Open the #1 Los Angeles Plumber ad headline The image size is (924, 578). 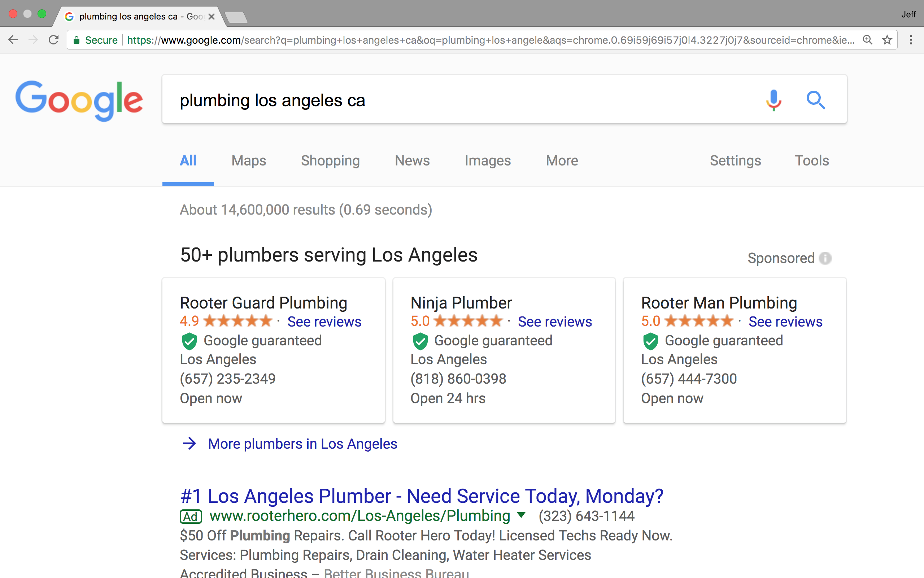pyautogui.click(x=422, y=496)
